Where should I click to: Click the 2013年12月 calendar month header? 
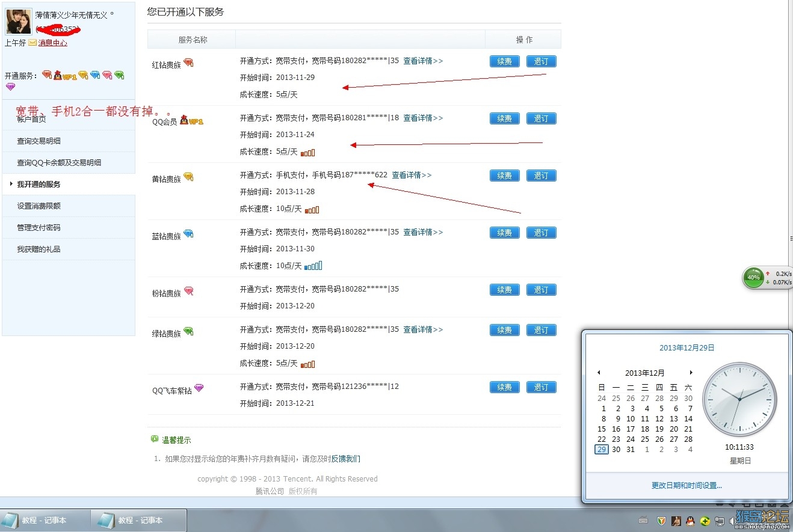click(x=645, y=373)
